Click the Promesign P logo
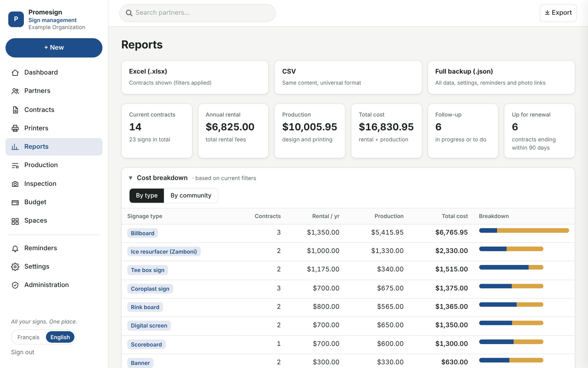The height and width of the screenshot is (368, 588). (16, 19)
